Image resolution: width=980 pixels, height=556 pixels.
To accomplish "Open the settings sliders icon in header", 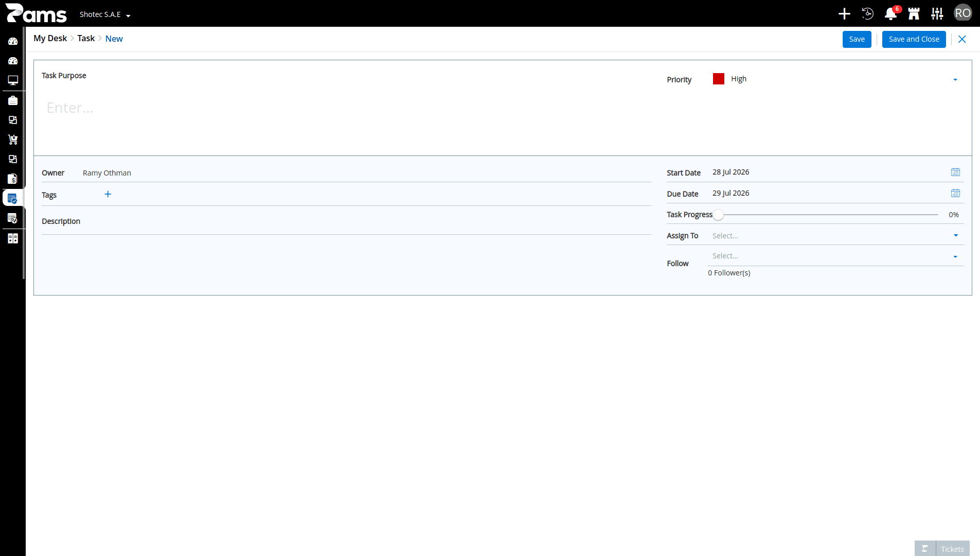I will 937,14.
